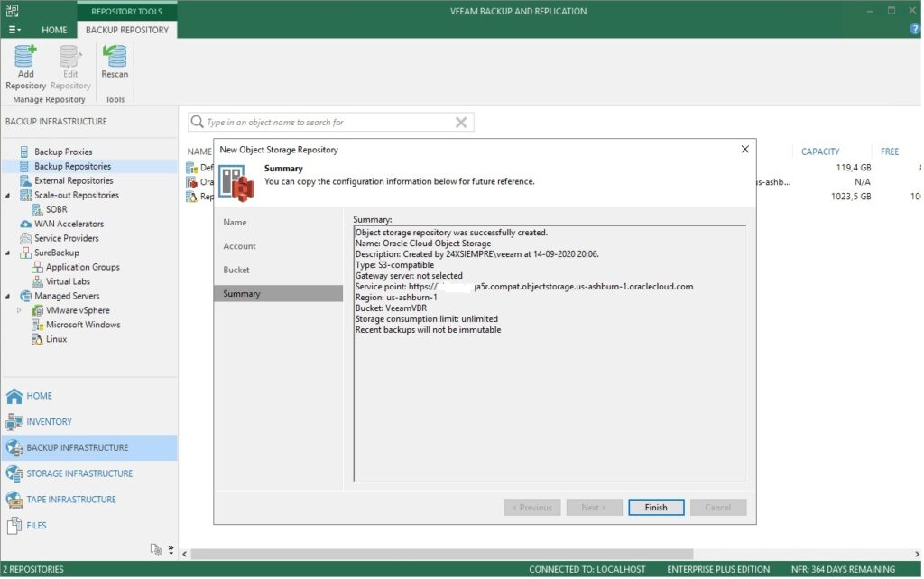Screen dimensions: 924x579
Task: Click the Finish button
Action: [x=656, y=507]
